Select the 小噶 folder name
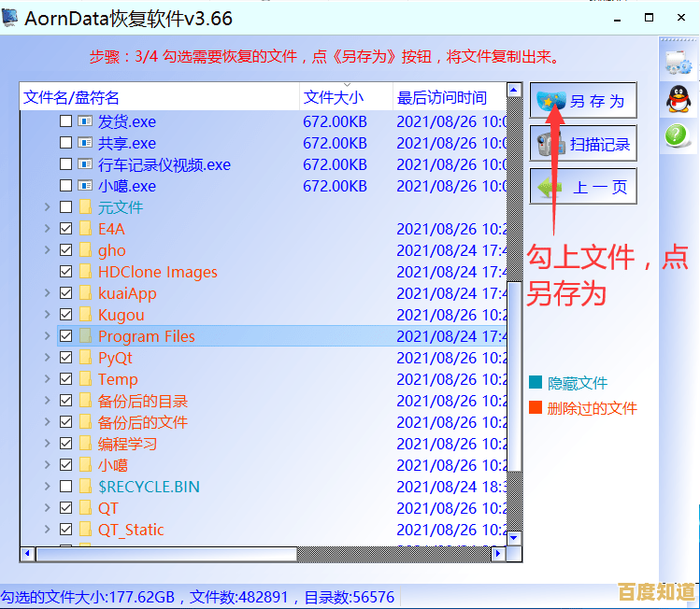The width and height of the screenshot is (700, 609). [113, 465]
